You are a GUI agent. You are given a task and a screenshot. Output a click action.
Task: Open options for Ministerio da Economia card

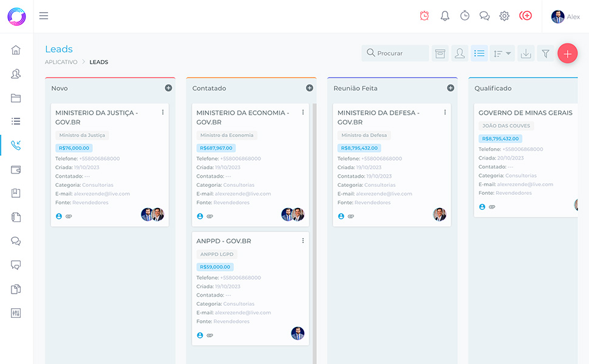(303, 112)
